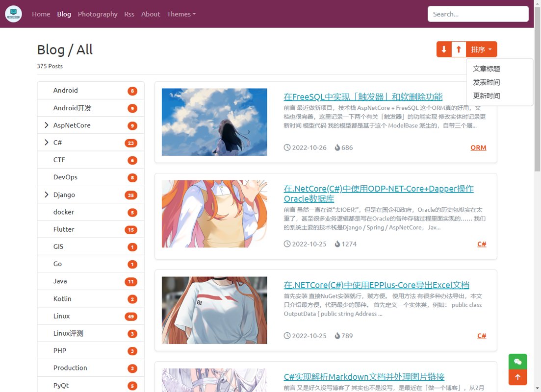
Task: Open the About page
Action: click(151, 14)
